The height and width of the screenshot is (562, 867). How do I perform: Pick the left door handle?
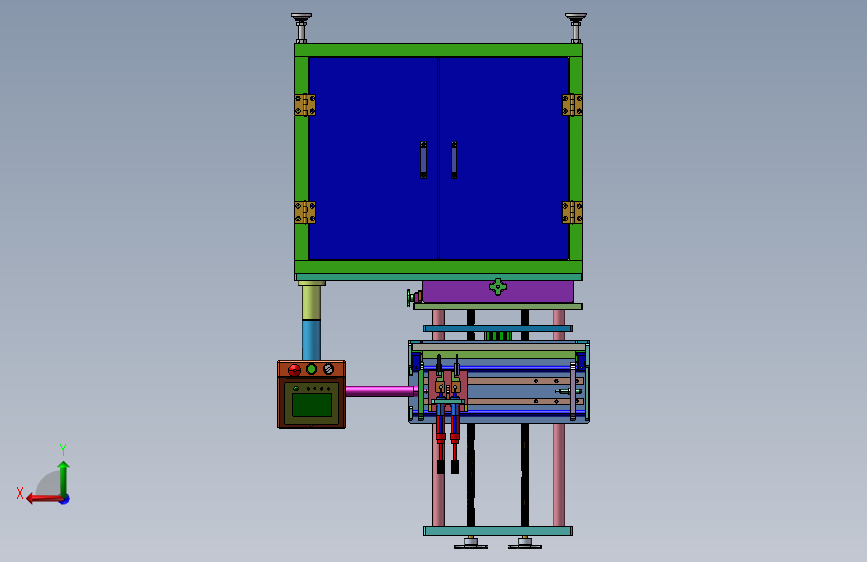[423, 160]
